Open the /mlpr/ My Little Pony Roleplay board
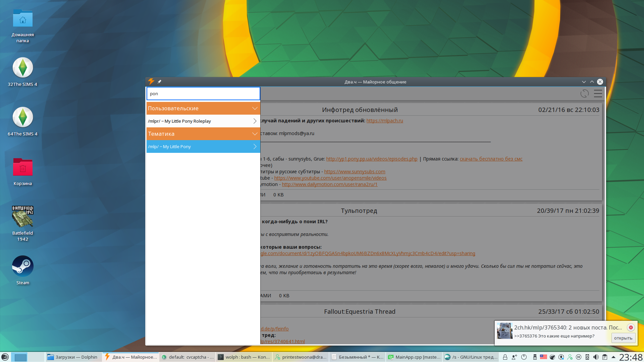 [x=203, y=121]
